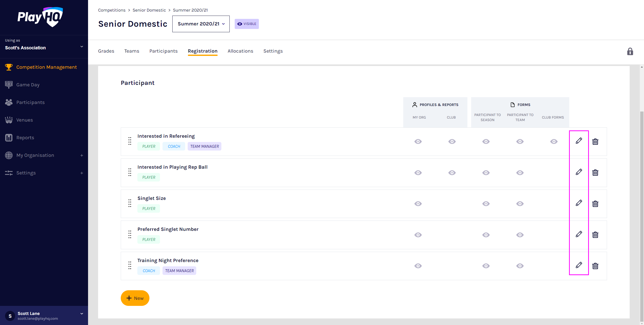Viewport: 644px width, 325px height.
Task: Click the scott.lane@playhq.com email text
Action: click(38, 318)
